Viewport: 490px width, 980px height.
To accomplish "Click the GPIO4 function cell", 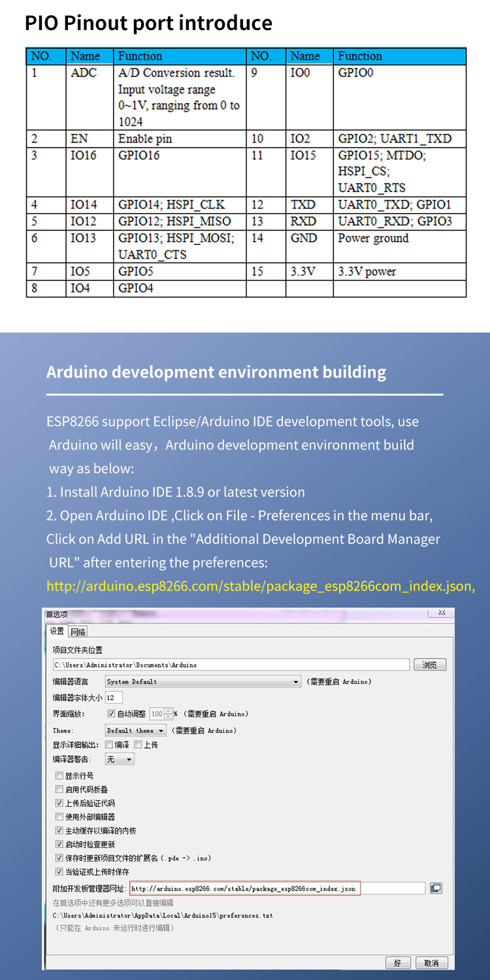I will click(x=180, y=288).
